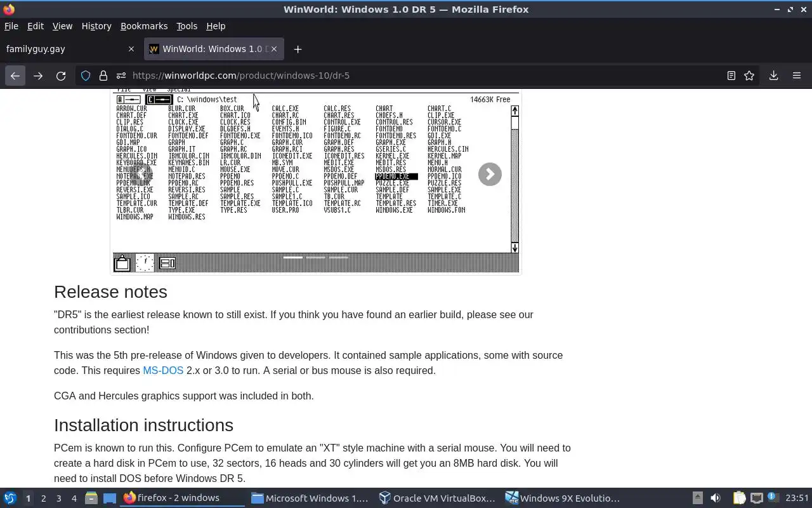This screenshot has width=812, height=508.
Task: Select the first carousel indicator bar
Action: (292, 257)
